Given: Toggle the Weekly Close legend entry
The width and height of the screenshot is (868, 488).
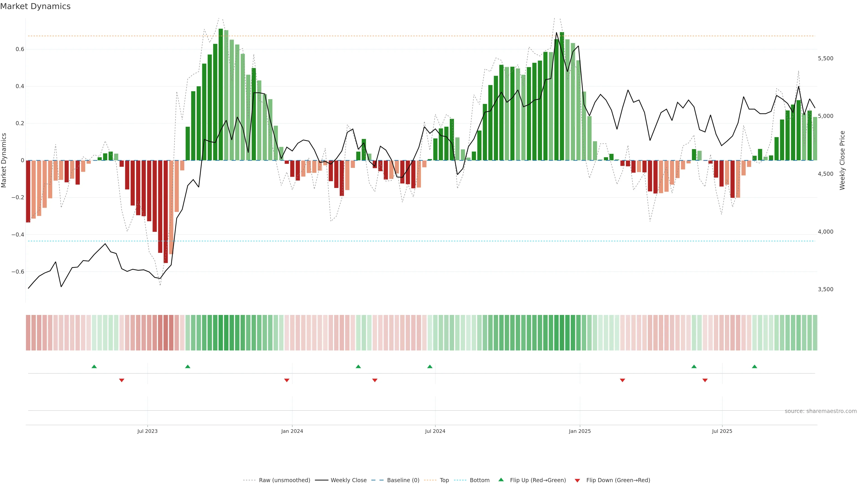Looking at the screenshot, I should pos(348,480).
